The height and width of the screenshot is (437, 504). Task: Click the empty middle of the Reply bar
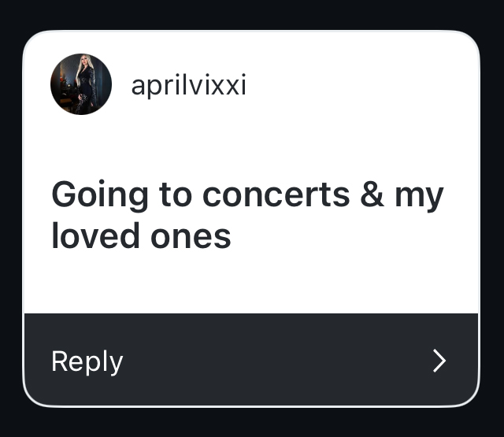coord(268,361)
